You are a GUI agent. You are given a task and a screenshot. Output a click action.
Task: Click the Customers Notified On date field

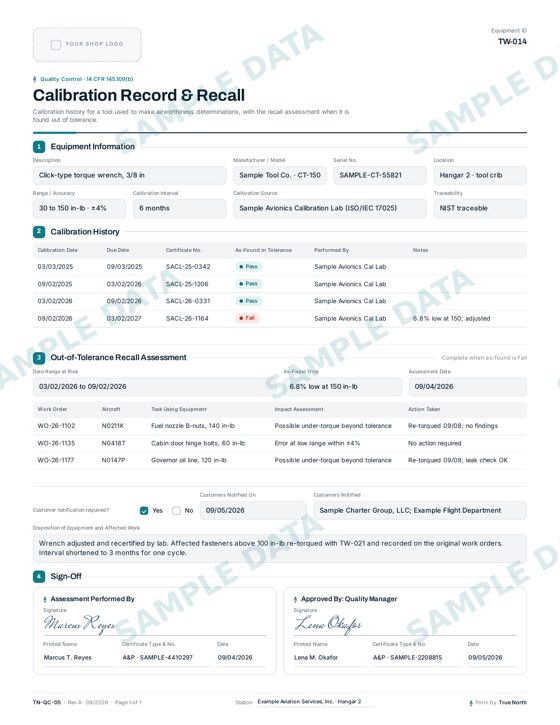point(253,510)
